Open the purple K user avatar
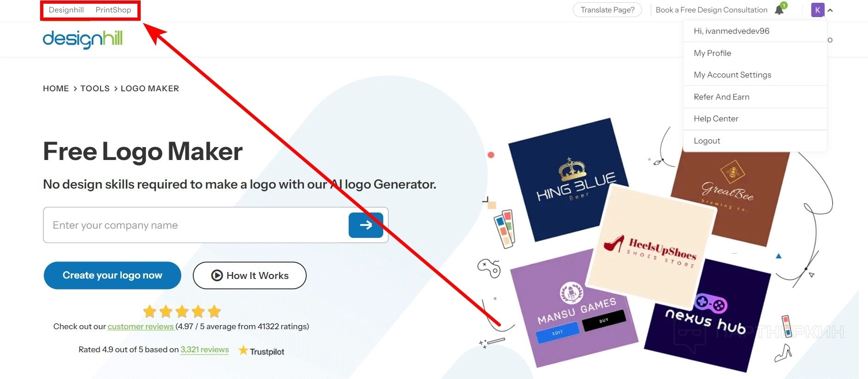868x379 pixels. click(x=818, y=10)
